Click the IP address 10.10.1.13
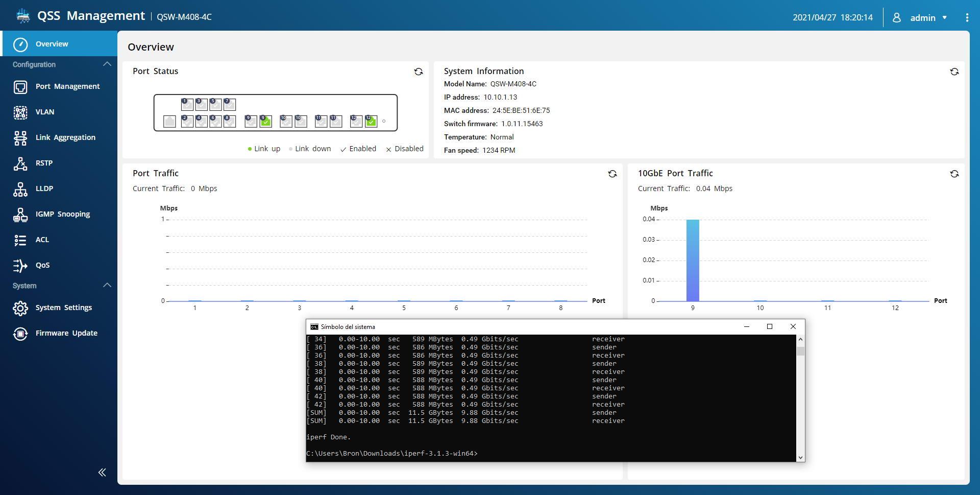This screenshot has width=980, height=495. [x=500, y=97]
